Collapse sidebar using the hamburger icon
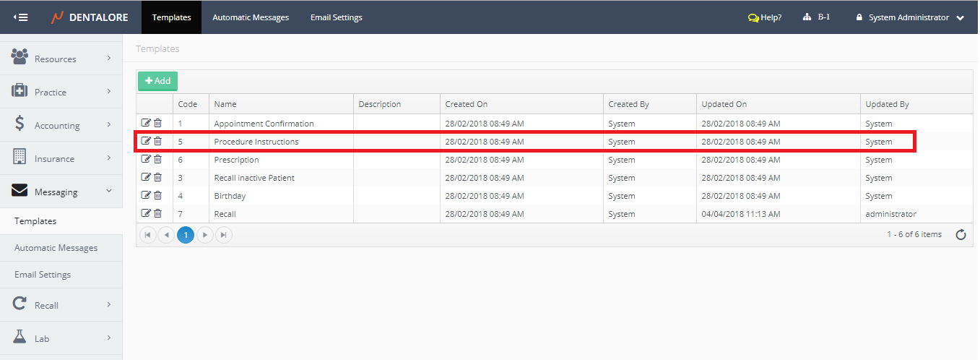This screenshot has width=980, height=360. point(21,17)
